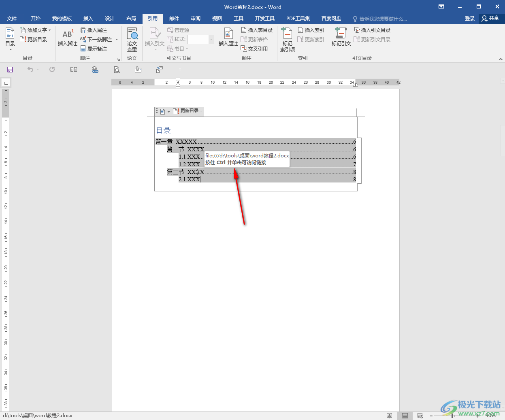Click 添加文字 dropdown in ribbon
Viewport: 505px width, 420px height.
36,30
